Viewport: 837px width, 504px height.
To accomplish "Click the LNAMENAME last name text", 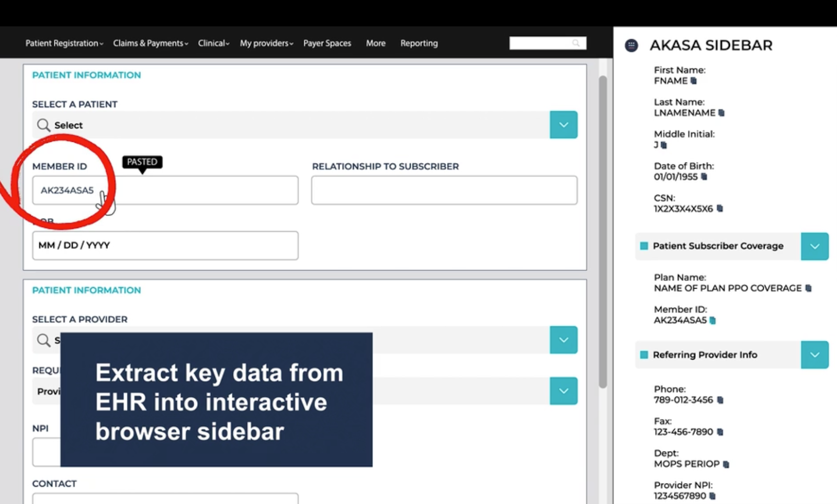I will (684, 113).
